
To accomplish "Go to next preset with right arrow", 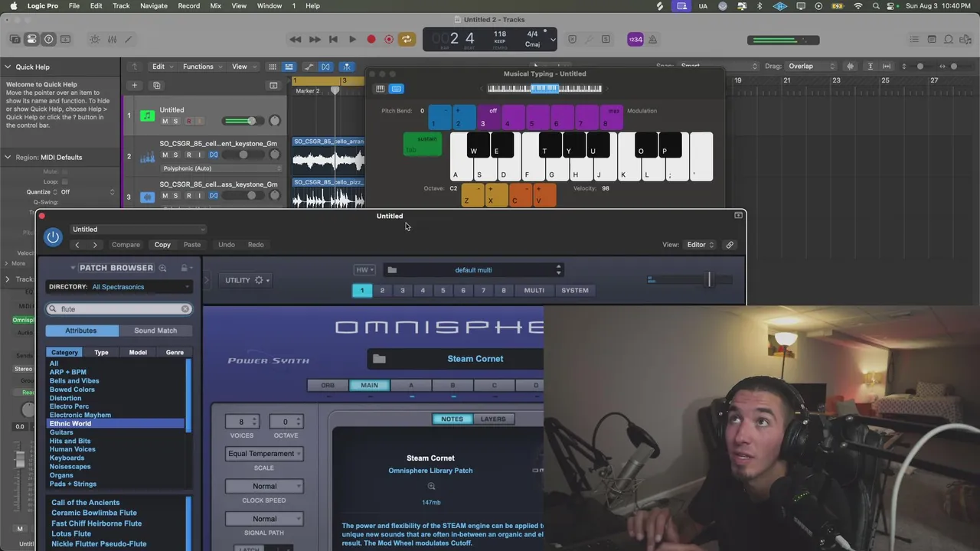I will [x=95, y=245].
